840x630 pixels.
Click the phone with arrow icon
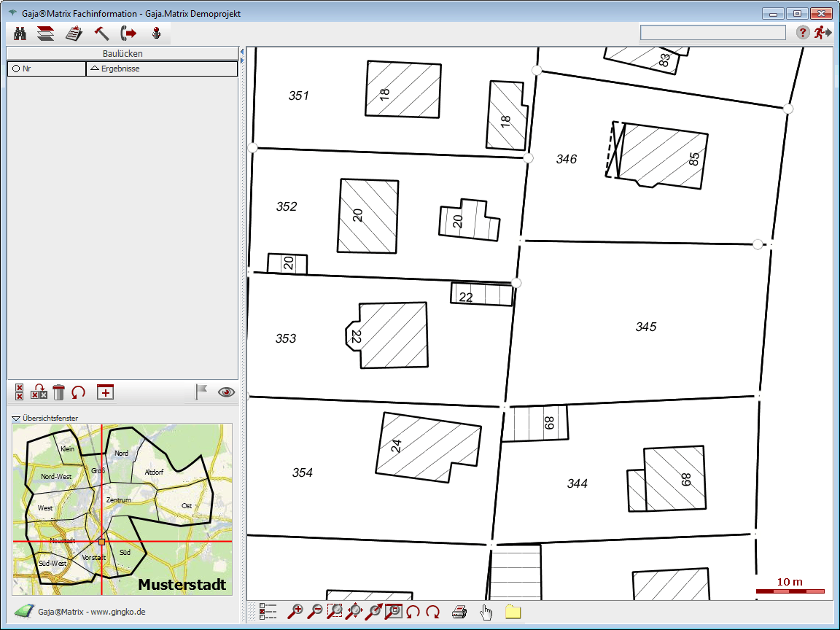click(128, 33)
